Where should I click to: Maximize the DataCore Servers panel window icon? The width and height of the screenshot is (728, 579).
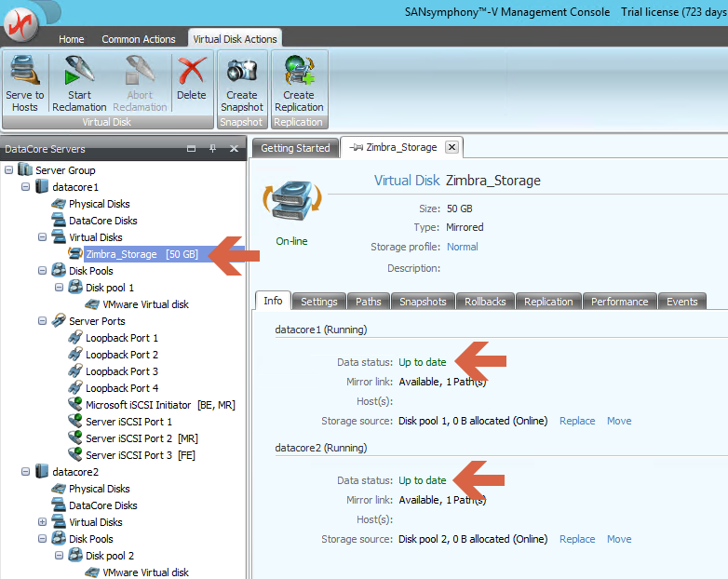pos(191,149)
